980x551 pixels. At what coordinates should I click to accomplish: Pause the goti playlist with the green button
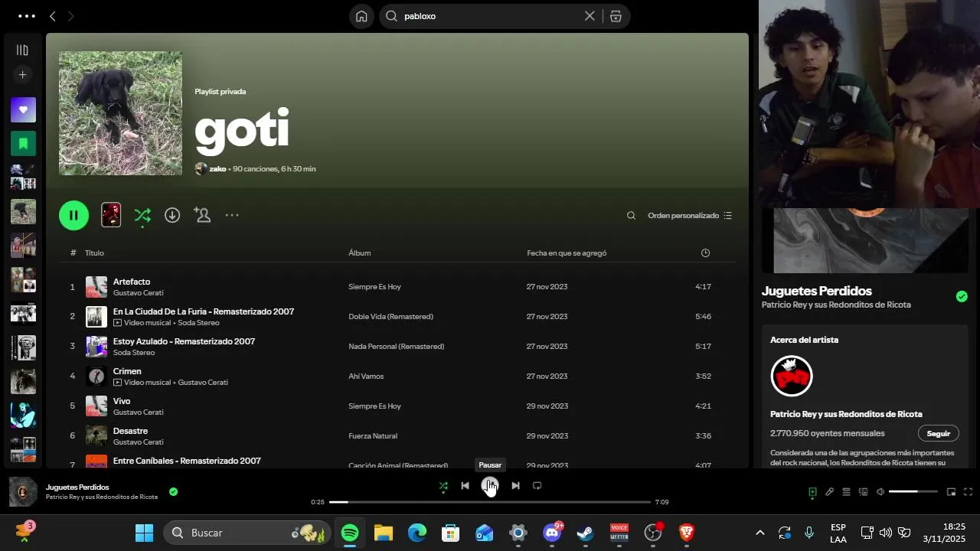coord(73,216)
